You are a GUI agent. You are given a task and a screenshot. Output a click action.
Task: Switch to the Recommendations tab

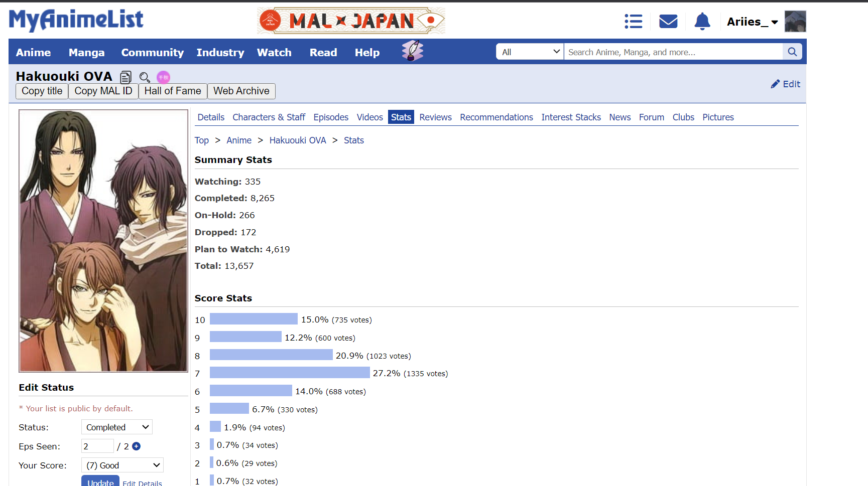point(497,117)
